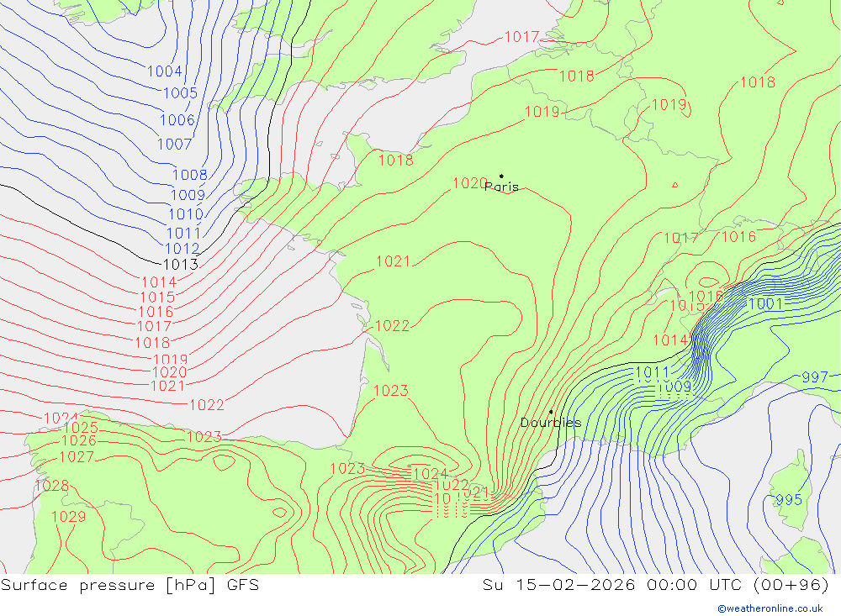
Task: Click the blue 1001 label over the Alps
Action: pos(766,304)
